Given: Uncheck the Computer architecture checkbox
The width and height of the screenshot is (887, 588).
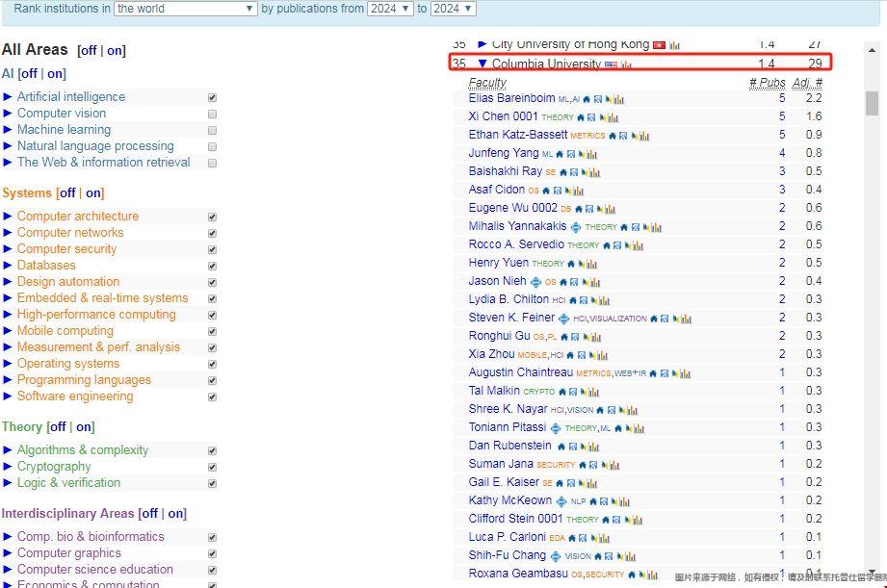Looking at the screenshot, I should click(x=212, y=217).
